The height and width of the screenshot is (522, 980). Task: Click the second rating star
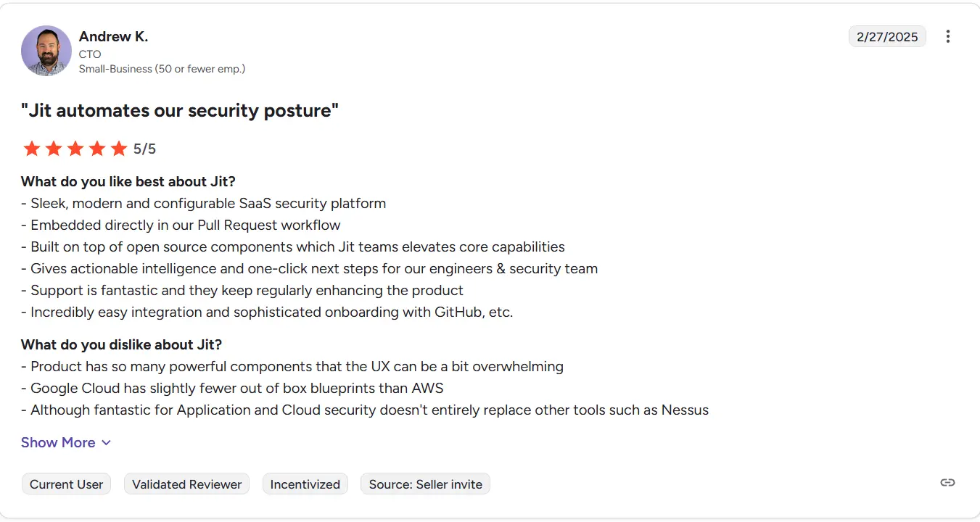pos(54,149)
